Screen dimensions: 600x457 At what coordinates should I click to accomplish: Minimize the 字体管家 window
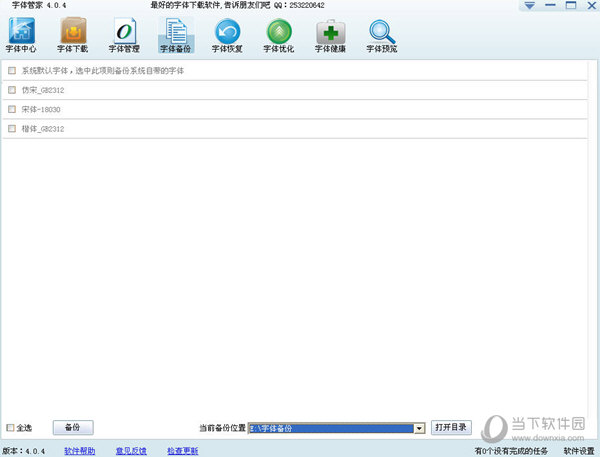point(550,5)
